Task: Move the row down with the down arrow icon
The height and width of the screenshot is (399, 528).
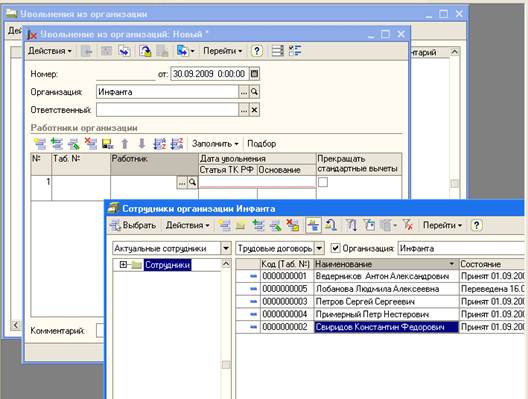Action: (x=142, y=144)
